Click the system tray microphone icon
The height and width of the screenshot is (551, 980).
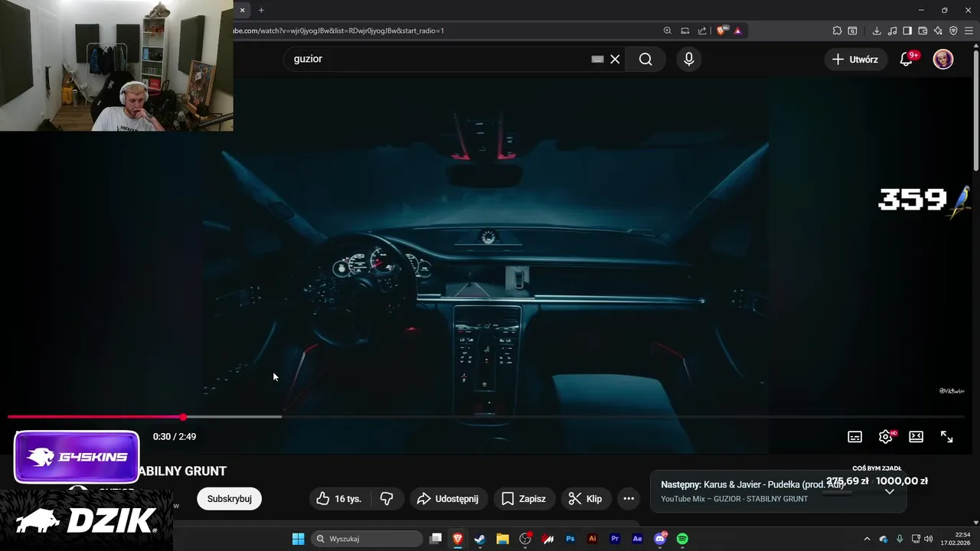point(900,539)
